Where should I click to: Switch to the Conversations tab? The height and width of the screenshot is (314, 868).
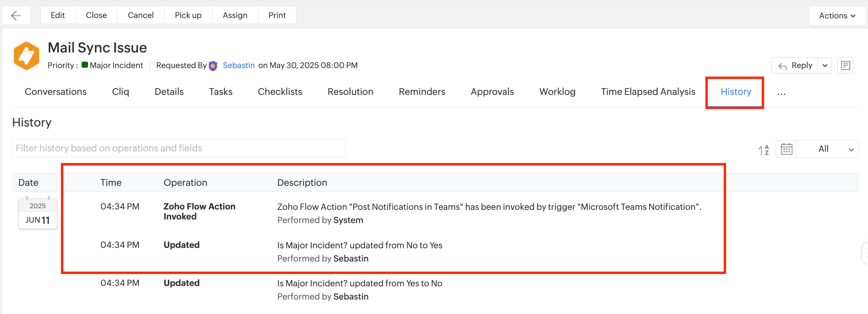[x=56, y=92]
